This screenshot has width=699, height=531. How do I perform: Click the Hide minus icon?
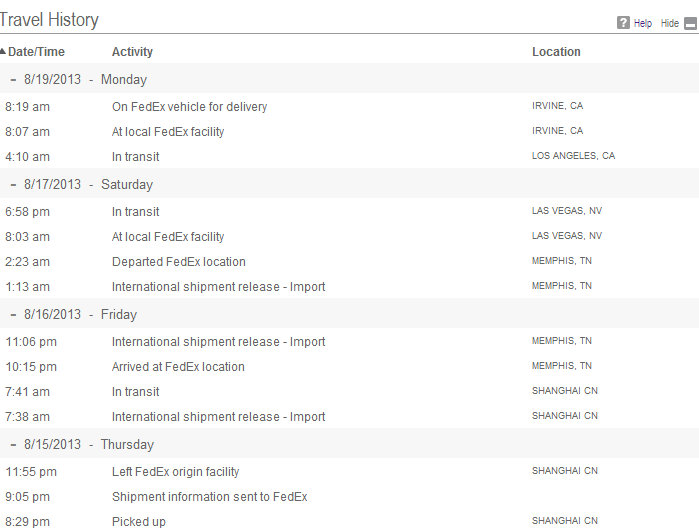(690, 23)
